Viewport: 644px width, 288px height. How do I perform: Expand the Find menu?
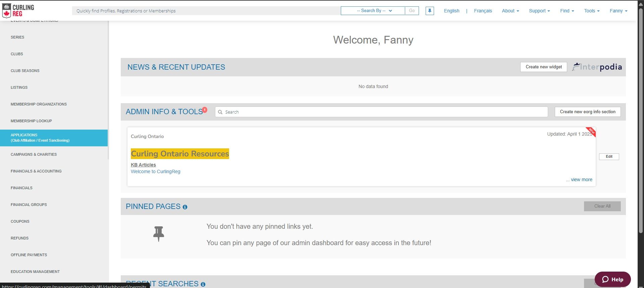(567, 11)
